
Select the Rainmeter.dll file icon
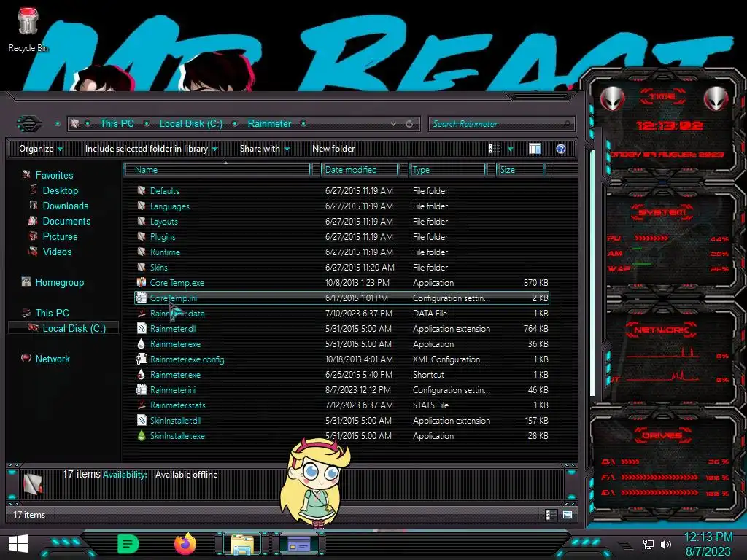[x=142, y=329]
